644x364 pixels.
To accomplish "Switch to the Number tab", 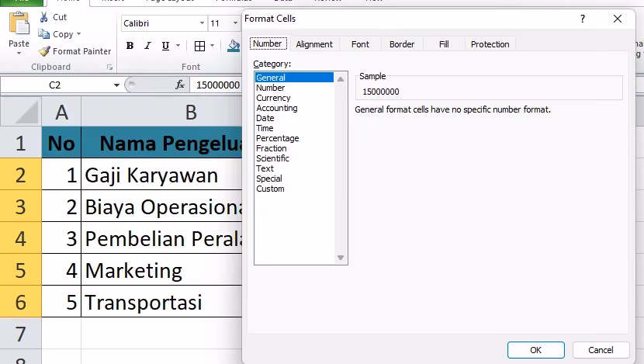I will click(268, 43).
